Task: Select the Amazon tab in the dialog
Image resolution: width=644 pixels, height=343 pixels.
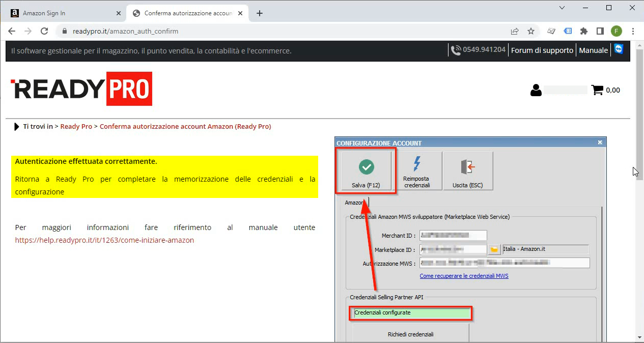Action: click(x=354, y=203)
